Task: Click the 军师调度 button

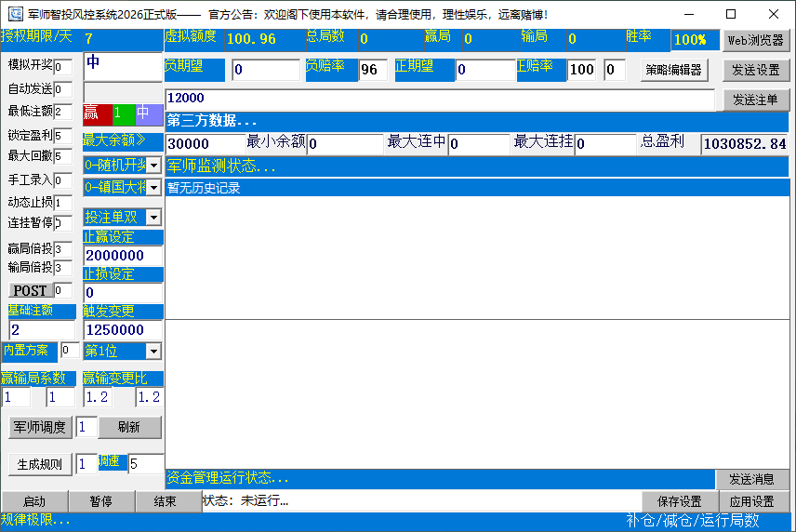Action: click(40, 427)
